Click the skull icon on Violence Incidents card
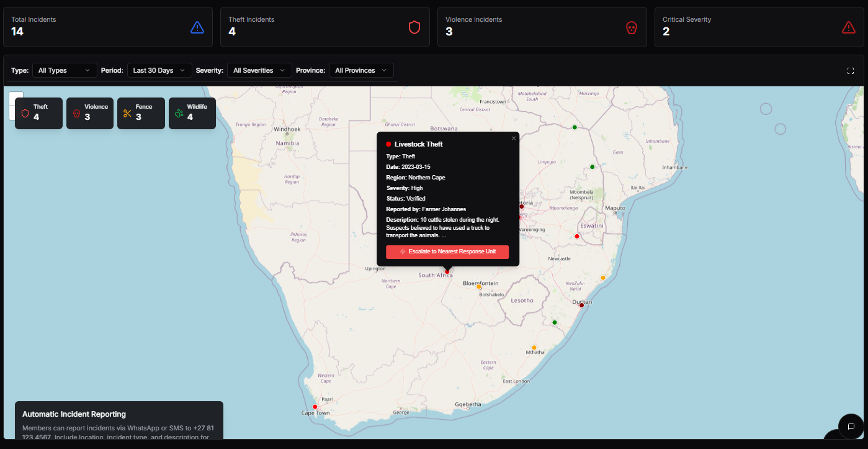 click(x=632, y=27)
